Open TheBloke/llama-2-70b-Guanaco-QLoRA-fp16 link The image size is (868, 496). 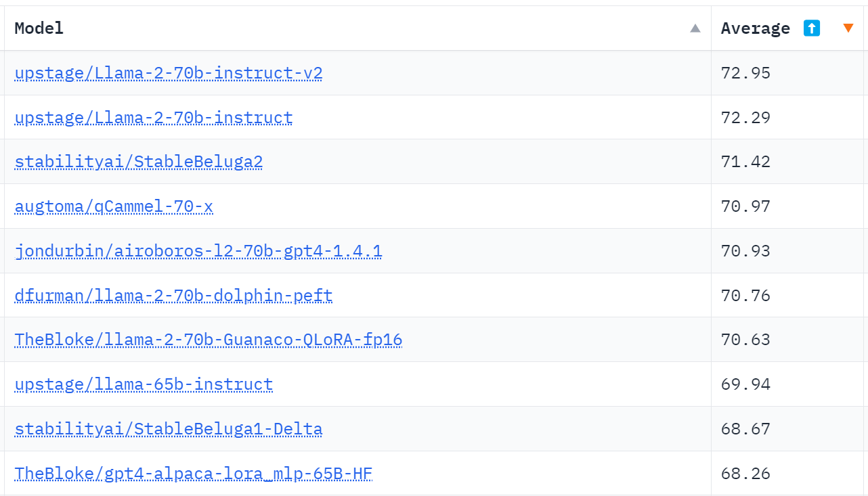click(209, 340)
